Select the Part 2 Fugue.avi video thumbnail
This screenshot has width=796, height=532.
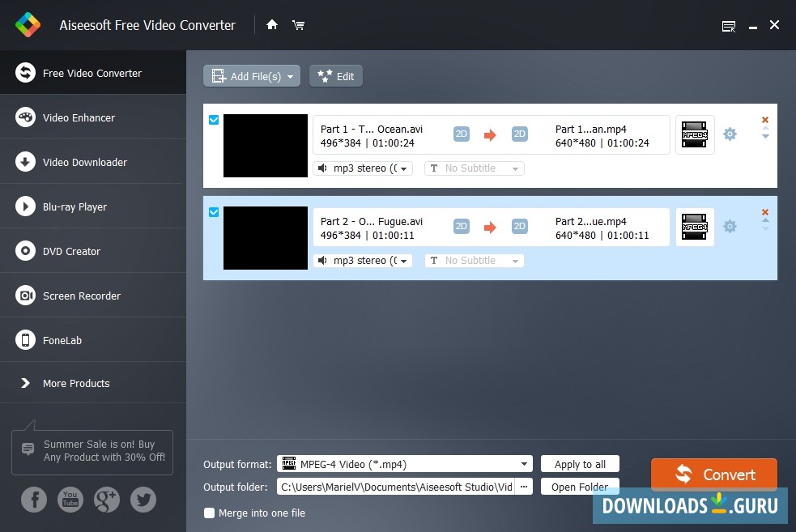point(266,238)
